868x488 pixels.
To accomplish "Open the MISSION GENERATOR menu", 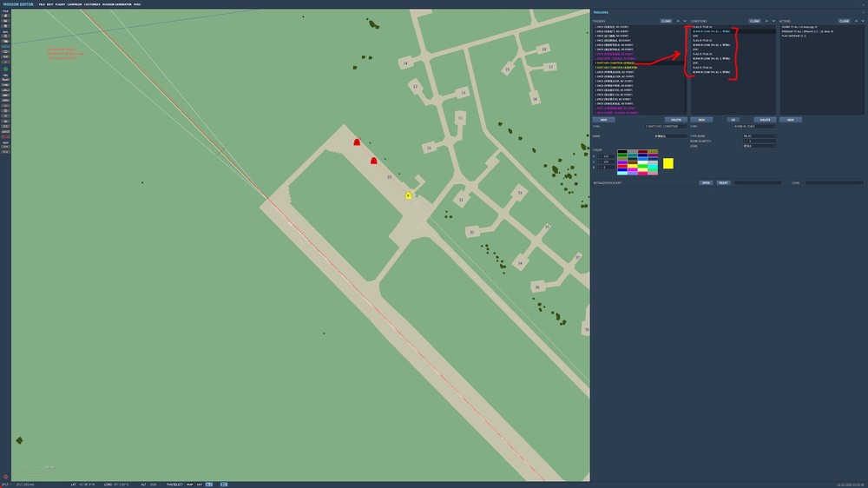I will point(117,4).
